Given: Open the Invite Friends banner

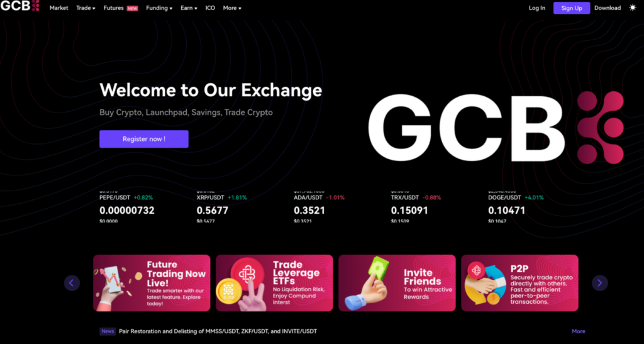Looking at the screenshot, I should click(x=397, y=283).
